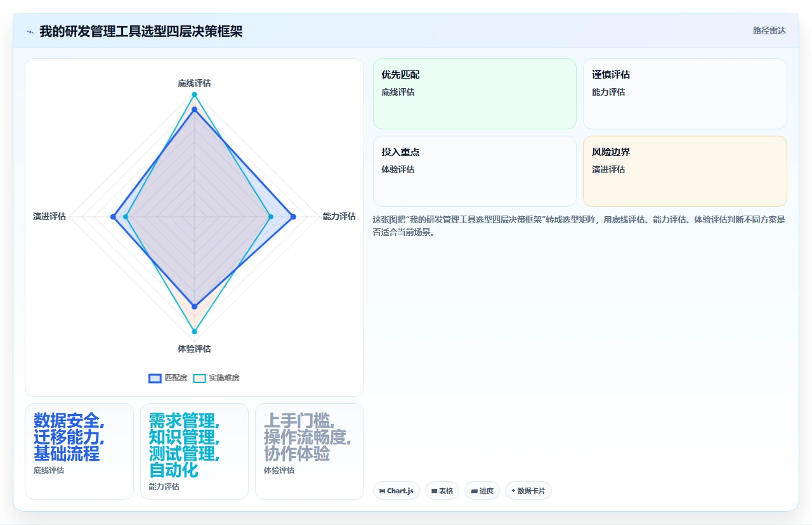
Task: Click the 进度 tag chip
Action: pyautogui.click(x=482, y=491)
